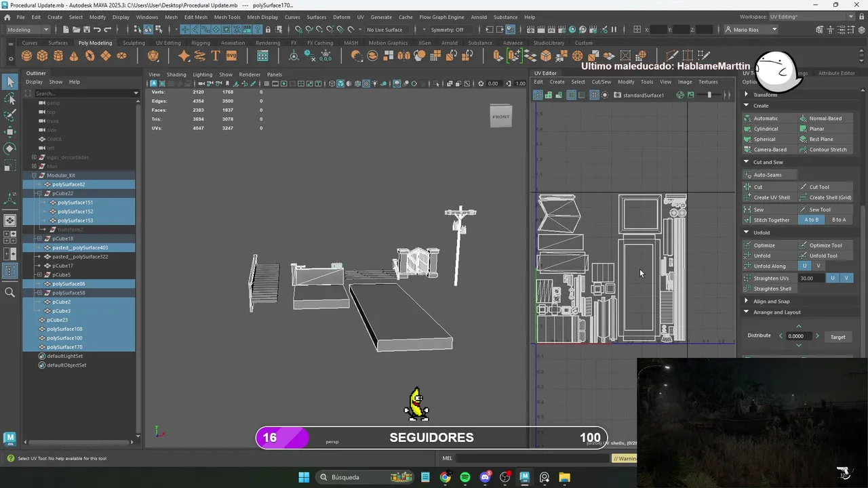Expand the Transform section in UV Toolkit
The height and width of the screenshot is (488, 868).
click(747, 95)
